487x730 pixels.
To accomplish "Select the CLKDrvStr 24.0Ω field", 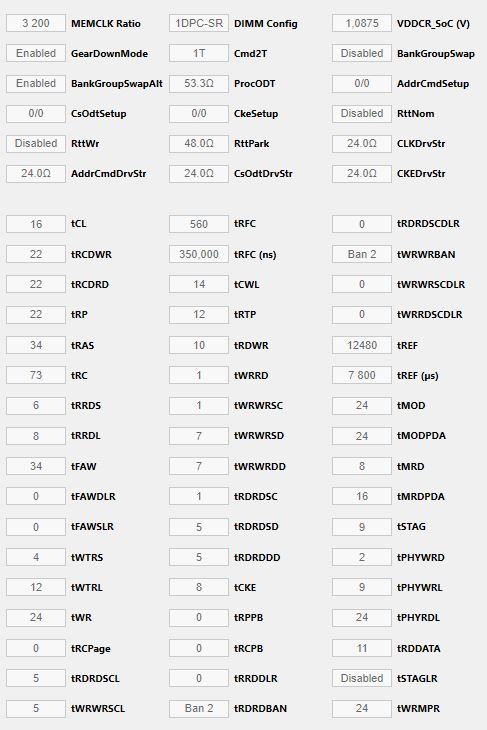I will (362, 143).
